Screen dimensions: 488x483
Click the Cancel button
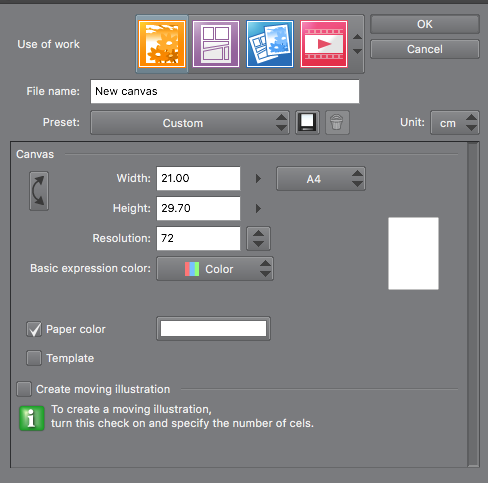tap(425, 49)
